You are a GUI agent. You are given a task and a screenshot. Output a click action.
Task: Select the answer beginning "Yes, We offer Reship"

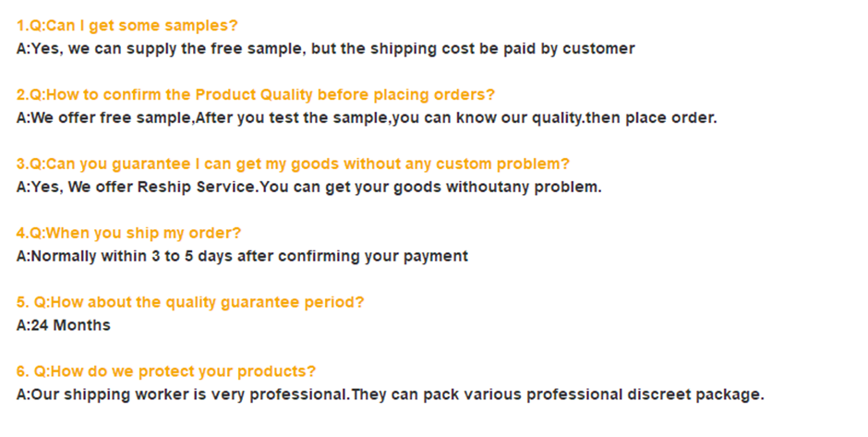coord(308,188)
